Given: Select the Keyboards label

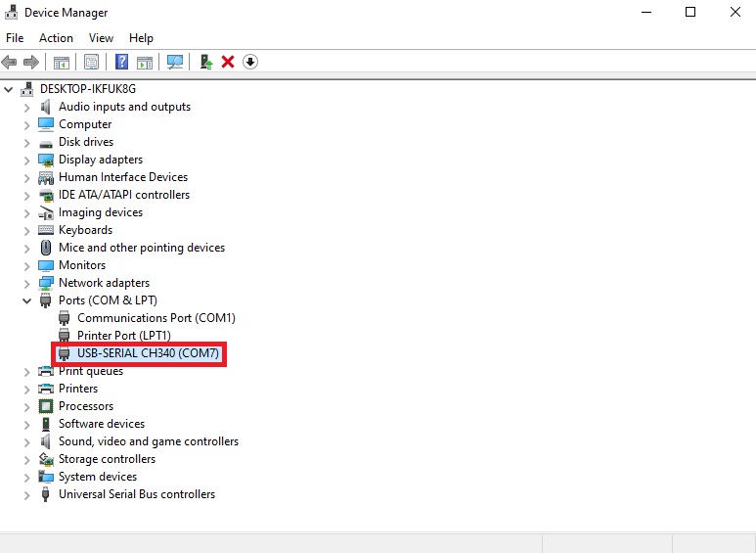Looking at the screenshot, I should pyautogui.click(x=85, y=230).
